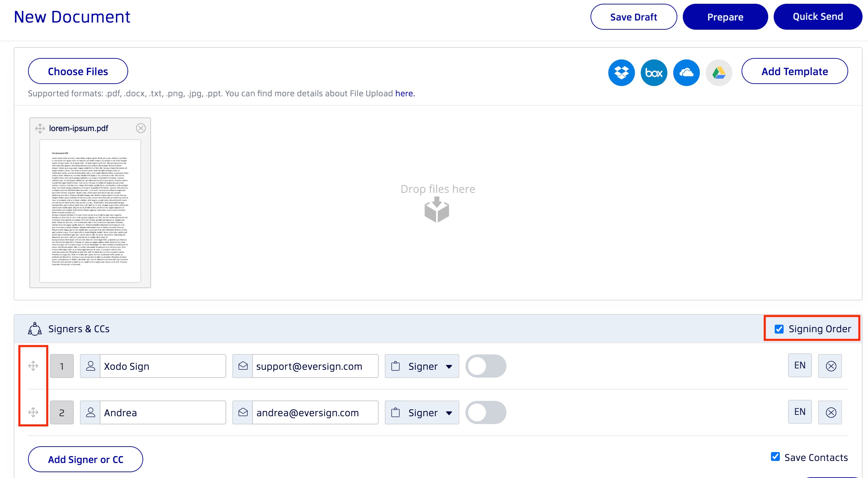Click move handle on lorem-ipsum.pdf card
Viewport: 868px width, 478px height.
pyautogui.click(x=40, y=128)
